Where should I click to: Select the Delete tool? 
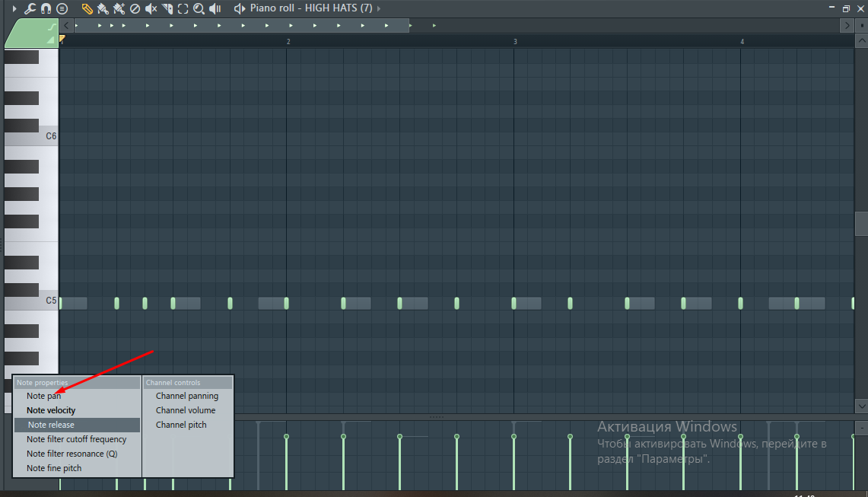click(x=135, y=8)
